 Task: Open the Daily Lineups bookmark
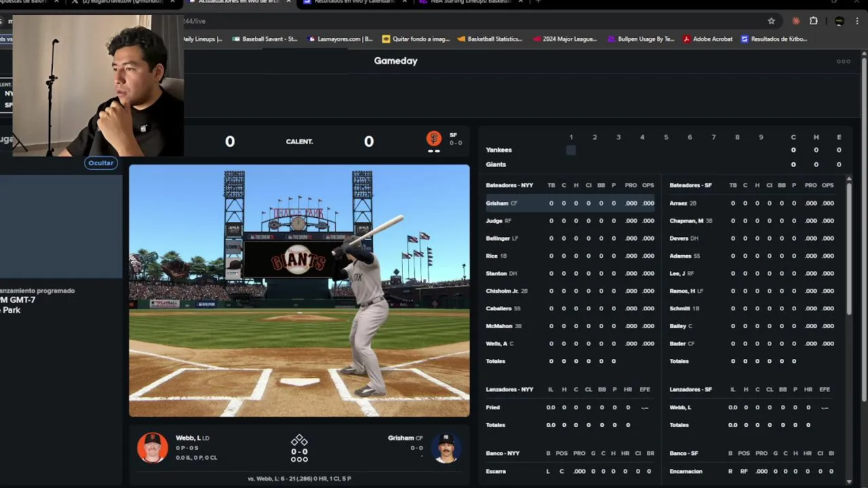[x=203, y=39]
